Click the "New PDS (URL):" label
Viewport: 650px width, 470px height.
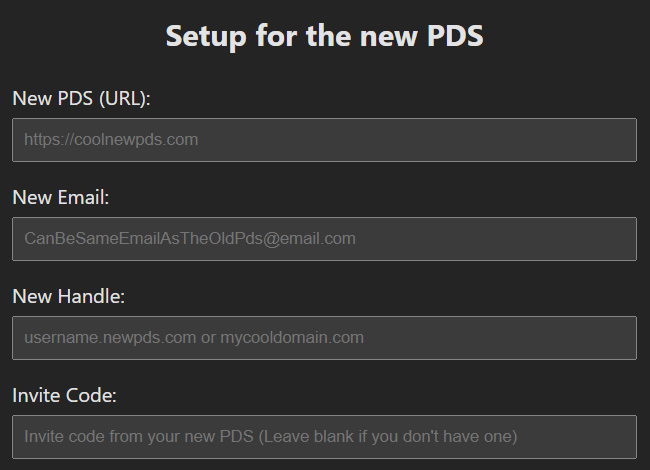click(x=81, y=98)
